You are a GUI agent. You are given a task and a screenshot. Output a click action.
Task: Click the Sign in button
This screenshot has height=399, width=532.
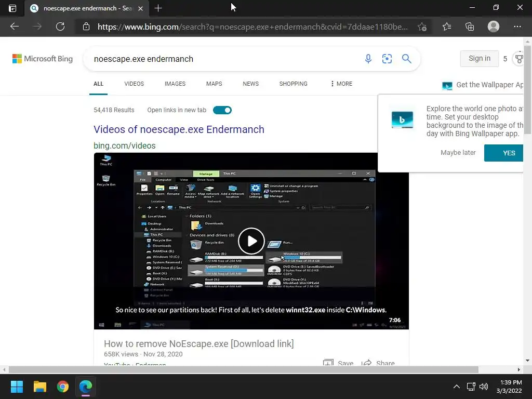(480, 58)
